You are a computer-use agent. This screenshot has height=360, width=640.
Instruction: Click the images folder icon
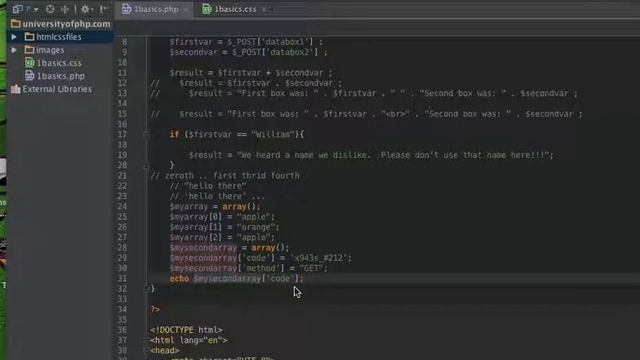tap(29, 50)
